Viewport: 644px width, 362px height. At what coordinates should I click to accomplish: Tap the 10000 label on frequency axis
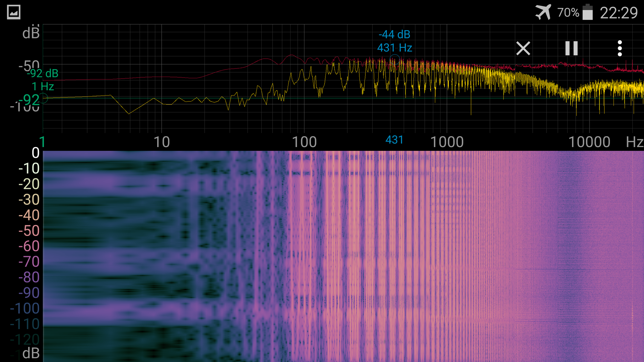coord(589,142)
